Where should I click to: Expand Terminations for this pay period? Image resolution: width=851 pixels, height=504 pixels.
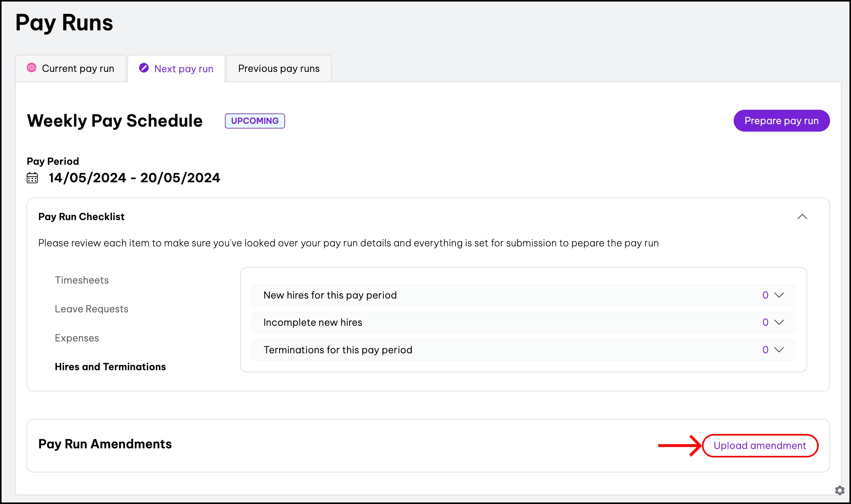point(779,350)
